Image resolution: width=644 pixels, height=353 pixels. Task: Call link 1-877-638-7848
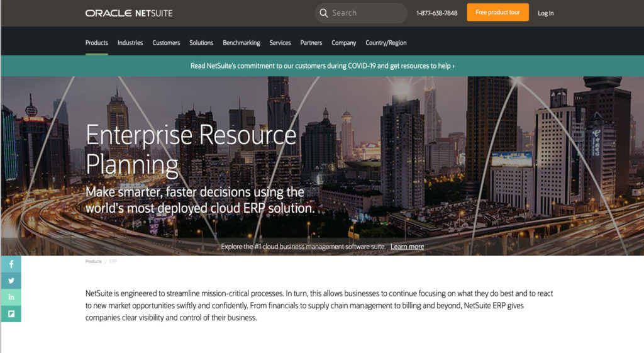tap(436, 13)
